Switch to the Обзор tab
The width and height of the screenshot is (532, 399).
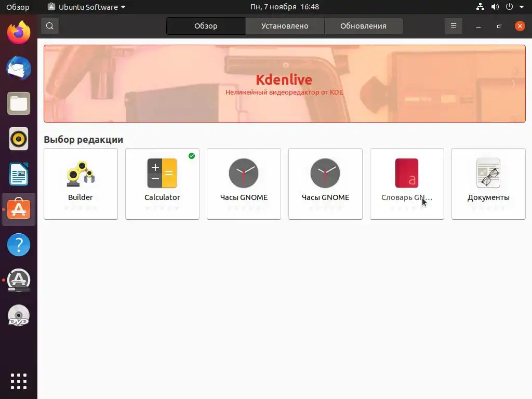pyautogui.click(x=206, y=26)
